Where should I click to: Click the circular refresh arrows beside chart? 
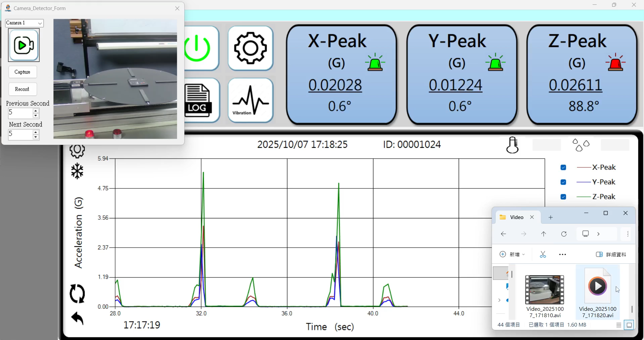[77, 294]
